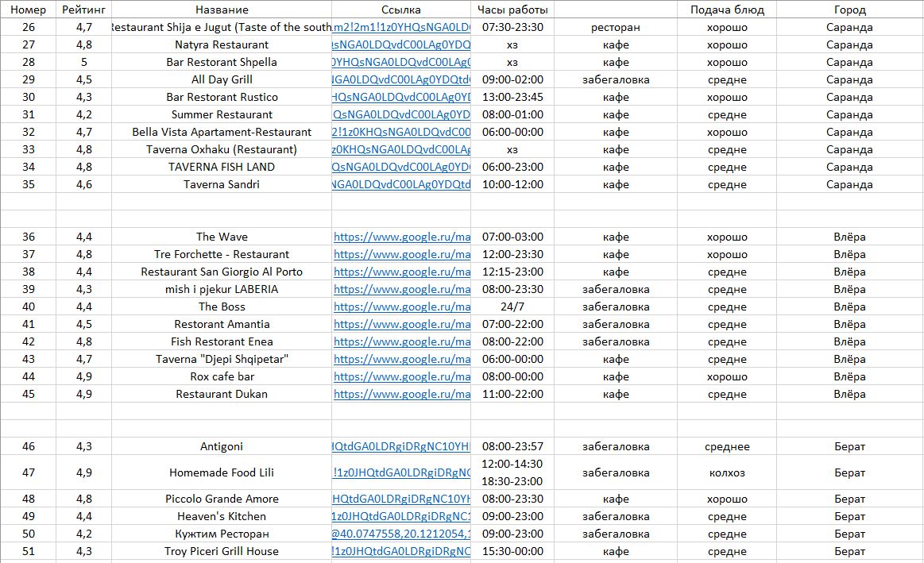Click the 09:00-02:00 hours cell
The image size is (924, 563).
[x=512, y=79]
